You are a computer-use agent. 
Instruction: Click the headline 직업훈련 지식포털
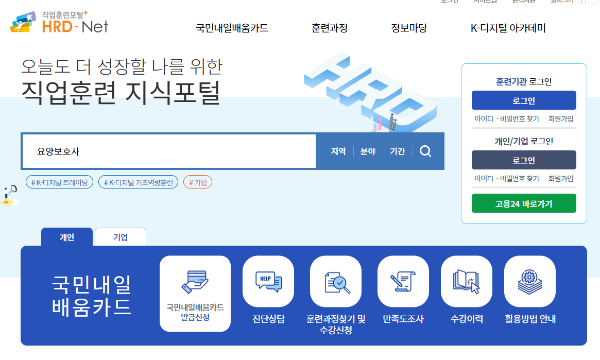[x=121, y=93]
